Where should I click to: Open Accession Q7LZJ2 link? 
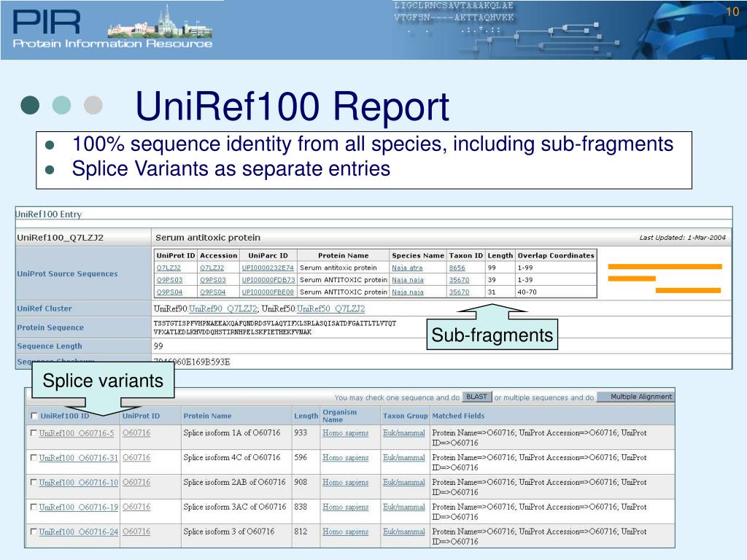tap(212, 268)
